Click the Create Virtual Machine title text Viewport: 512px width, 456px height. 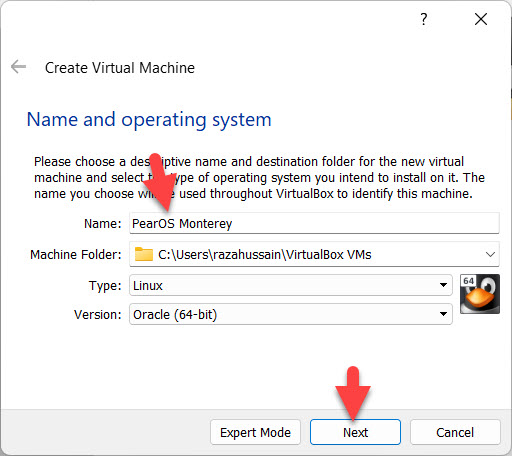point(120,68)
